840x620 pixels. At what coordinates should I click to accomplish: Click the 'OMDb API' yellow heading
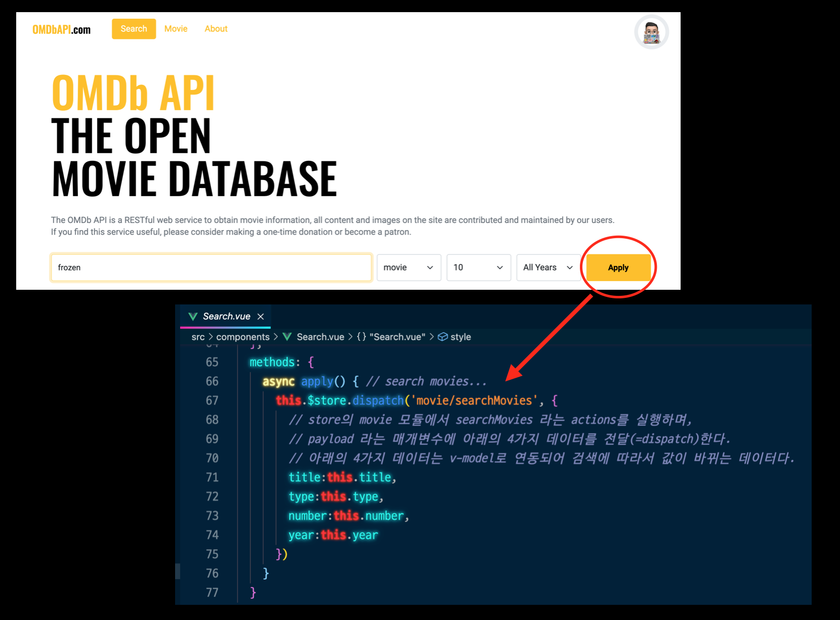tap(134, 93)
